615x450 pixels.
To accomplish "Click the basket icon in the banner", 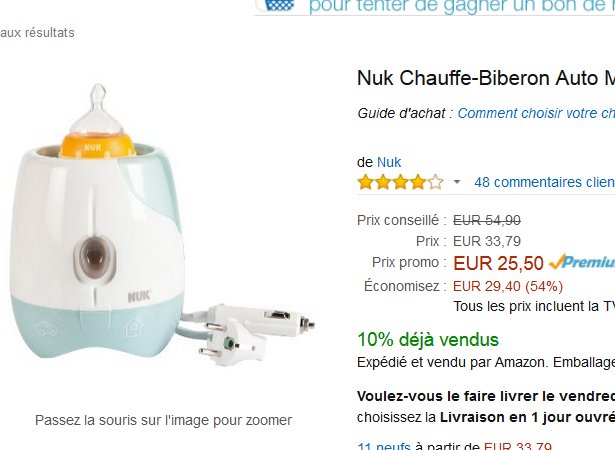I will click(279, 5).
